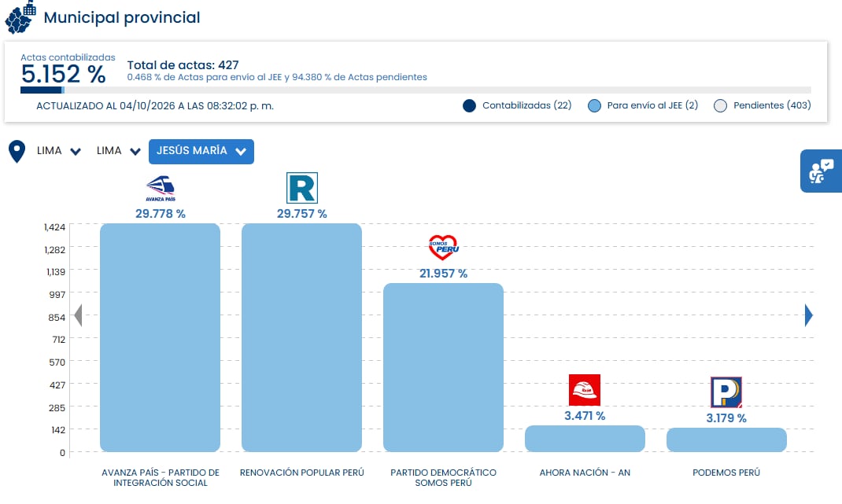
Task: Click the 29.778 % value label
Action: pos(161,214)
